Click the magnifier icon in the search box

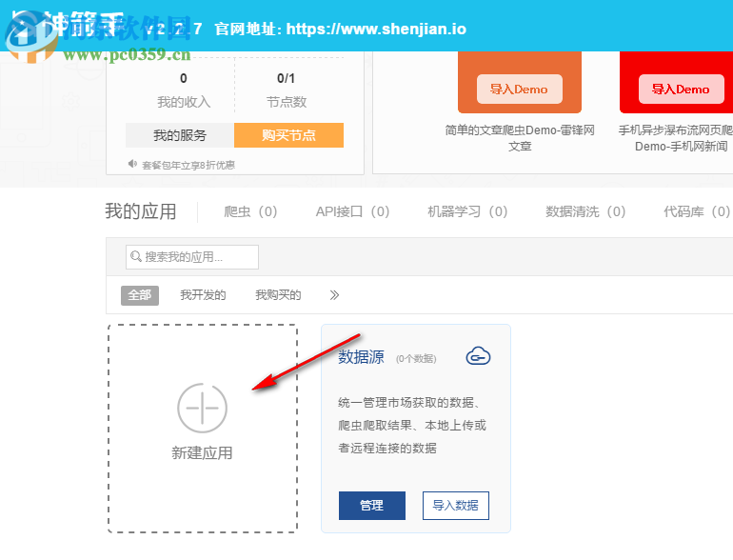(x=136, y=256)
